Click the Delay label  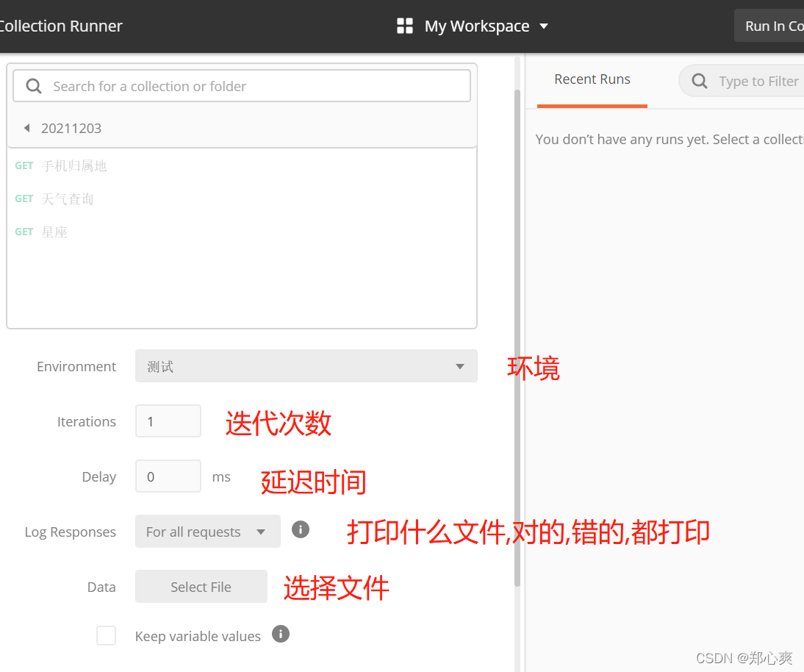coord(99,477)
